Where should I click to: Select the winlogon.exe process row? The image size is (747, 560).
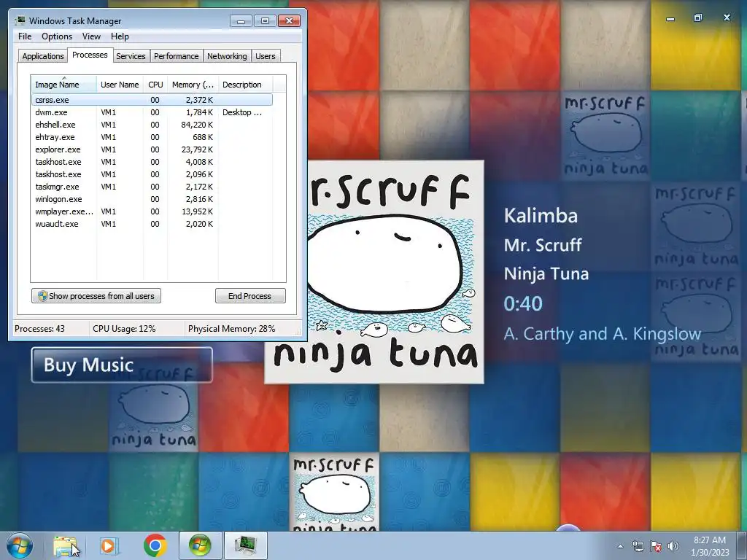[x=152, y=199]
